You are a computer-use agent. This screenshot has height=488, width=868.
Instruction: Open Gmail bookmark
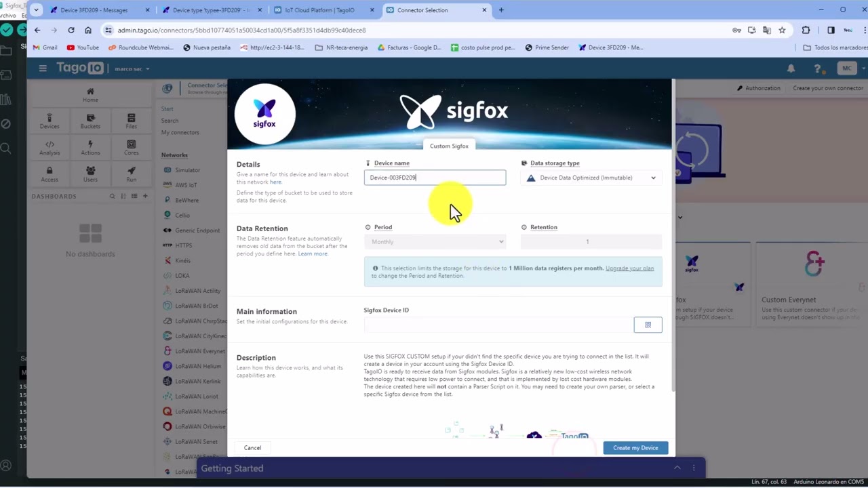[x=45, y=47]
